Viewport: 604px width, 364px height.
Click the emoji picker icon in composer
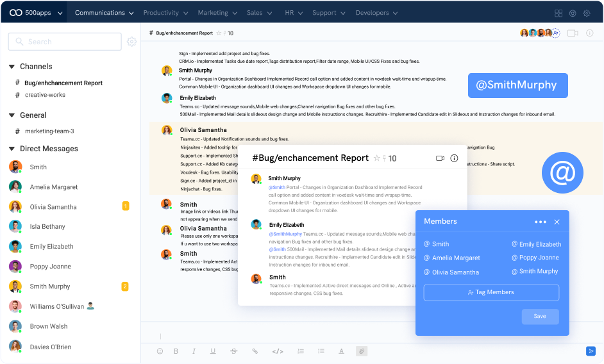[x=160, y=351]
